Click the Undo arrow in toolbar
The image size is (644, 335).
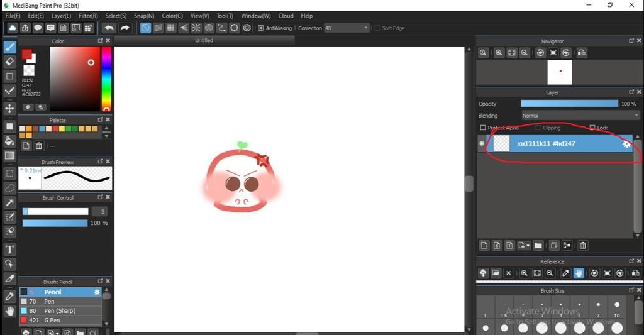(109, 28)
